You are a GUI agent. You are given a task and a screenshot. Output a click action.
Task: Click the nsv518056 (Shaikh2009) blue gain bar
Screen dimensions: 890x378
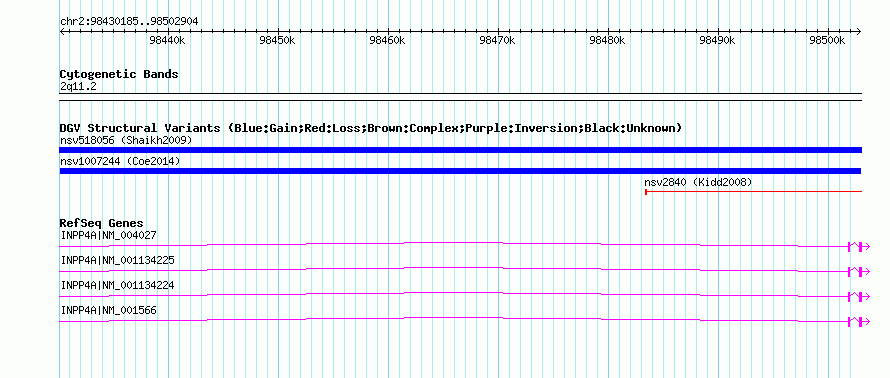pyautogui.click(x=460, y=150)
